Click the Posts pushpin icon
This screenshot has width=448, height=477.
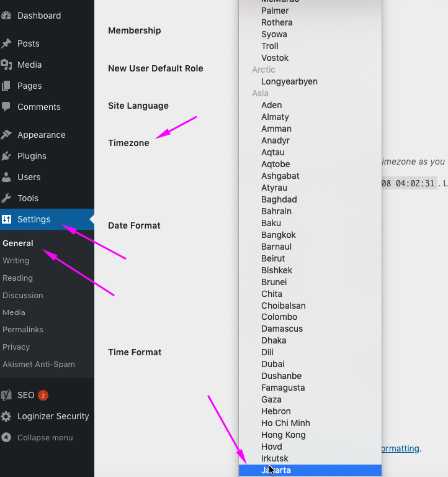click(6, 43)
